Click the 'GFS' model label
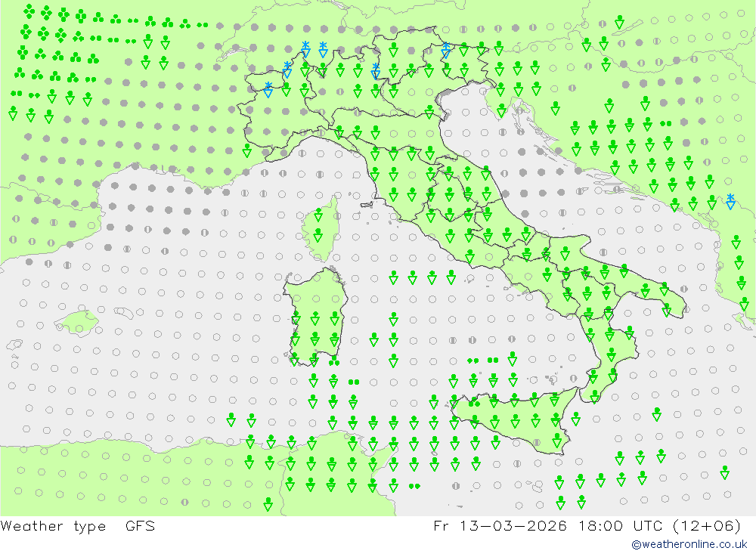The image size is (756, 554). (x=141, y=525)
